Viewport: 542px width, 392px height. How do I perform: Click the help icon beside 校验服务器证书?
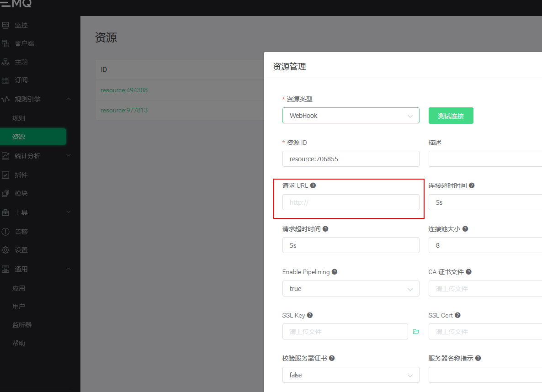point(332,358)
